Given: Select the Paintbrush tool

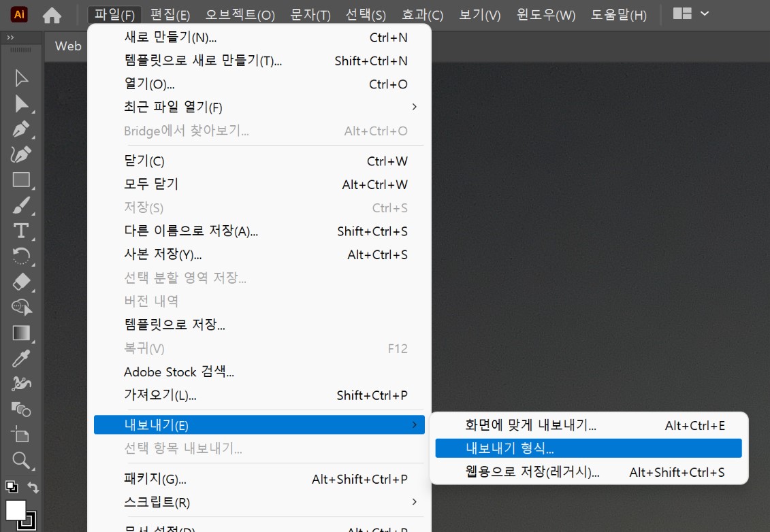Looking at the screenshot, I should pyautogui.click(x=21, y=205).
